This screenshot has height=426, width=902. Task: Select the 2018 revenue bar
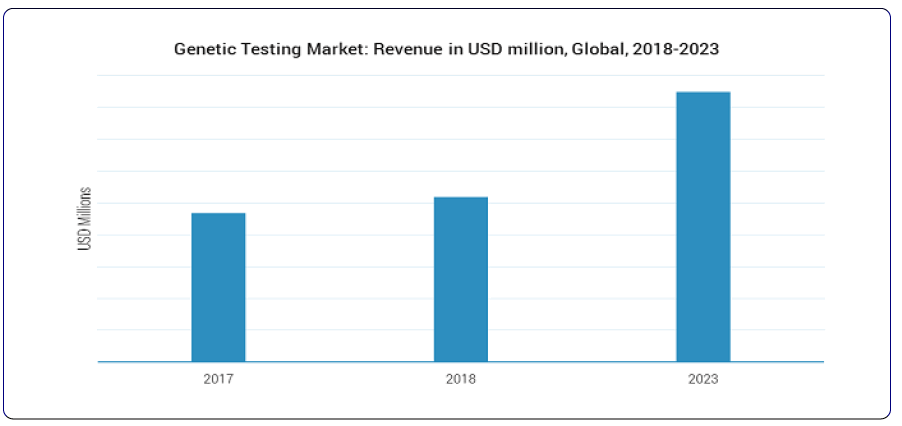point(460,279)
